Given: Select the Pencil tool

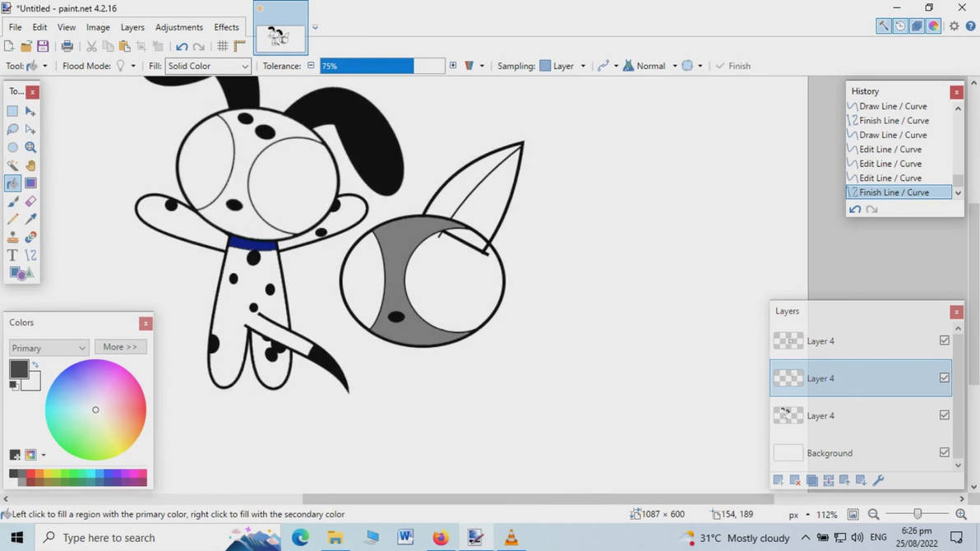Looking at the screenshot, I should [x=12, y=219].
